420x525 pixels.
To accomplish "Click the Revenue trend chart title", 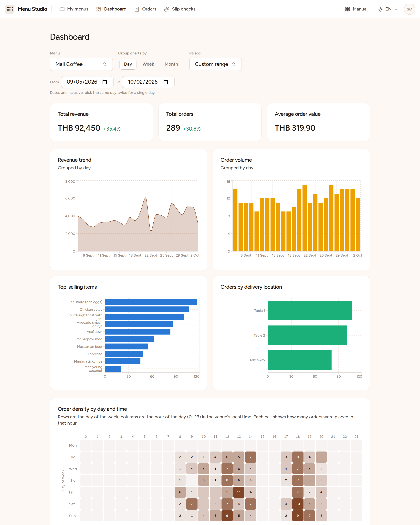I will 74,160.
